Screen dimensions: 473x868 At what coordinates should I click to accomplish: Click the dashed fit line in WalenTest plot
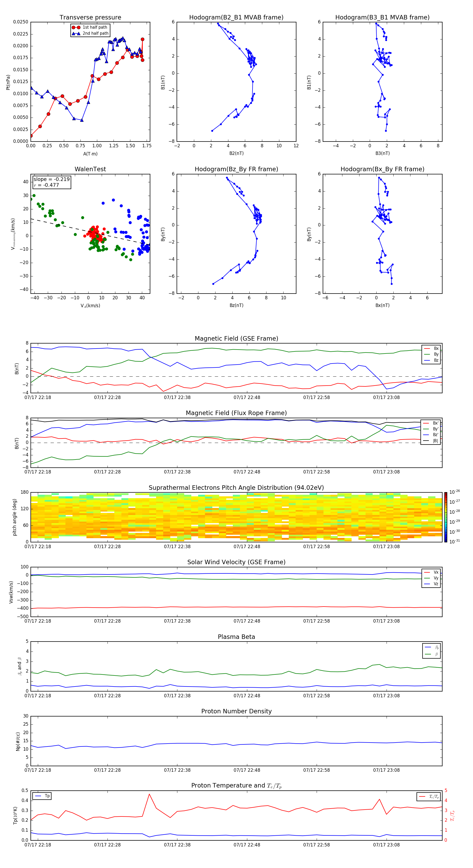pyautogui.click(x=90, y=231)
